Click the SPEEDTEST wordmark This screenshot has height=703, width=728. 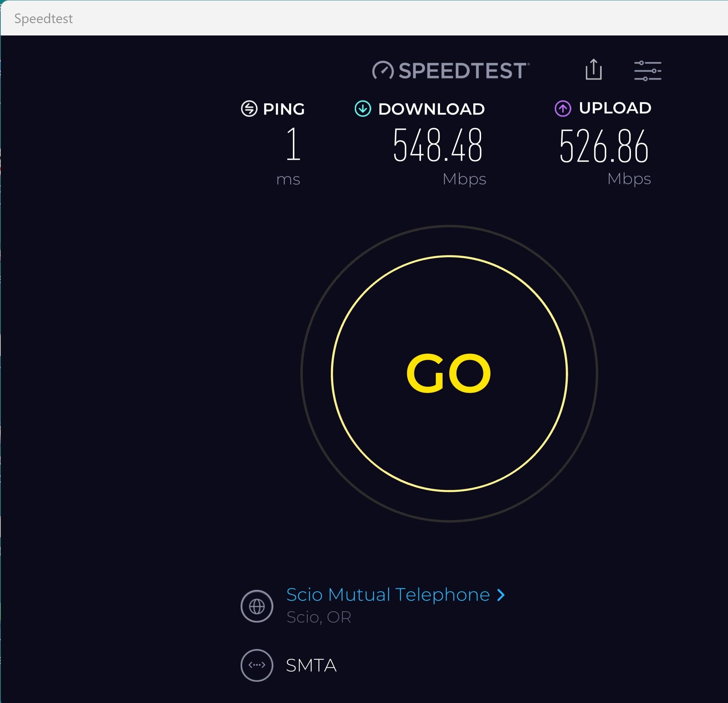[464, 71]
